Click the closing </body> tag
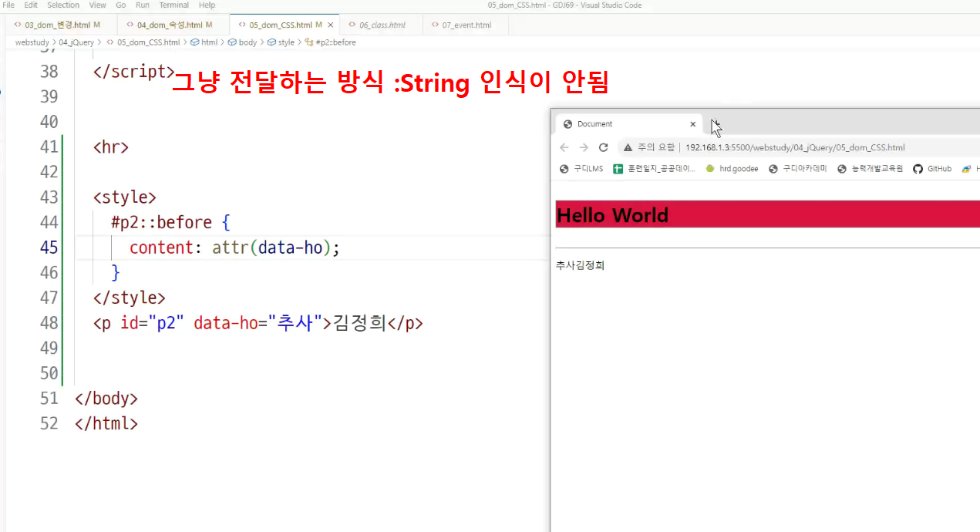980x532 pixels. 106,399
